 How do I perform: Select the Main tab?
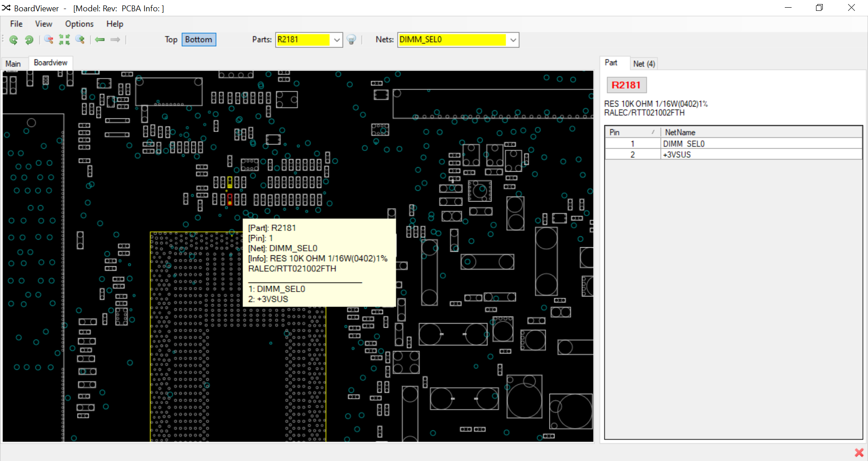point(13,64)
